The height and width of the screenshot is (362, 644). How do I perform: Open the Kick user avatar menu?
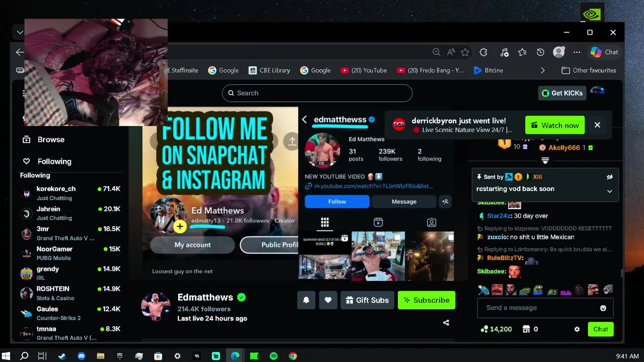pos(598,92)
